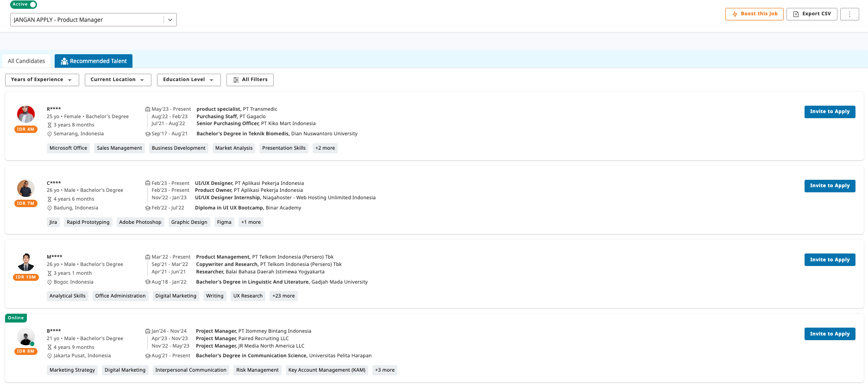Click the Analytical Skills tag

click(68, 296)
